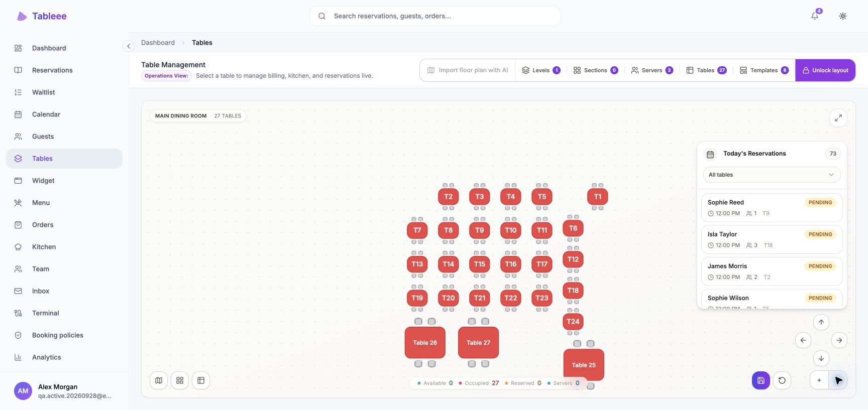Viewport: 868px width, 410px height.
Task: Select table T2 on the floor plan
Action: [x=449, y=197]
